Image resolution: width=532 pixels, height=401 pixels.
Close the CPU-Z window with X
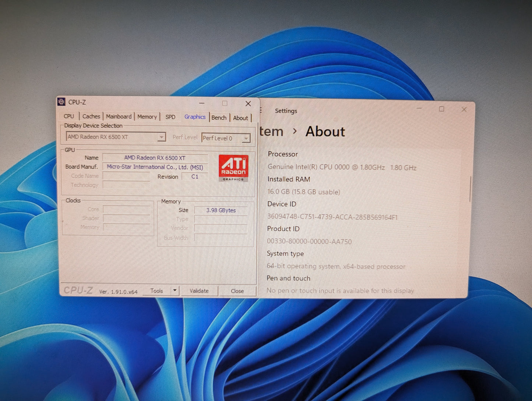pos(248,104)
